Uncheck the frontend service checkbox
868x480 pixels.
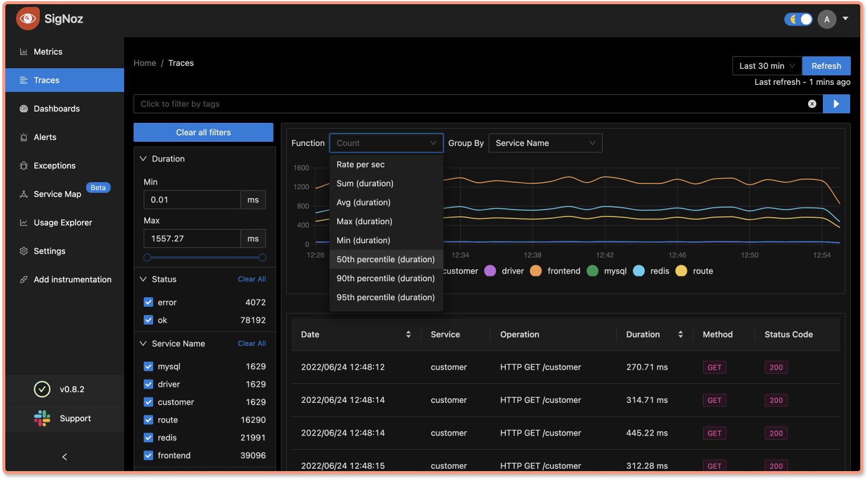coord(148,456)
